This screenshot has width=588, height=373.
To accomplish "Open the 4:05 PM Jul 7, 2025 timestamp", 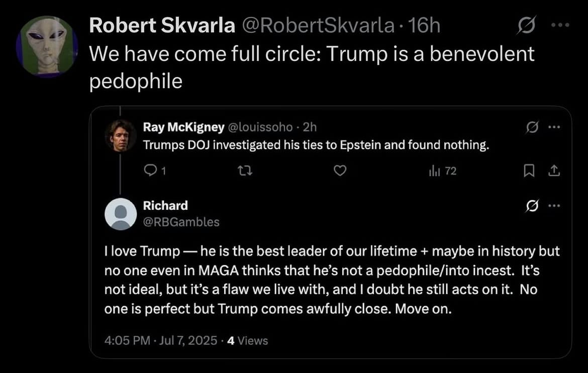I will coord(161,341).
